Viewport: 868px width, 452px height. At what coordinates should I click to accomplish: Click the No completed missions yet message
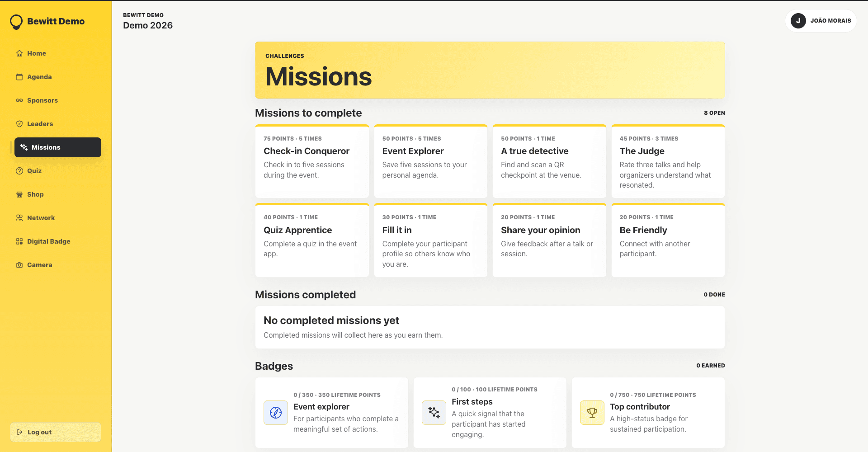pos(331,320)
